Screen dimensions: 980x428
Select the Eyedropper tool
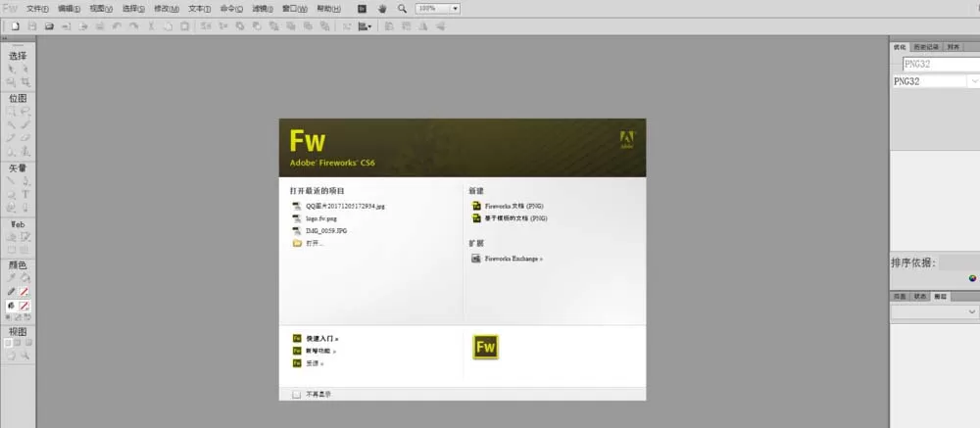click(x=11, y=278)
